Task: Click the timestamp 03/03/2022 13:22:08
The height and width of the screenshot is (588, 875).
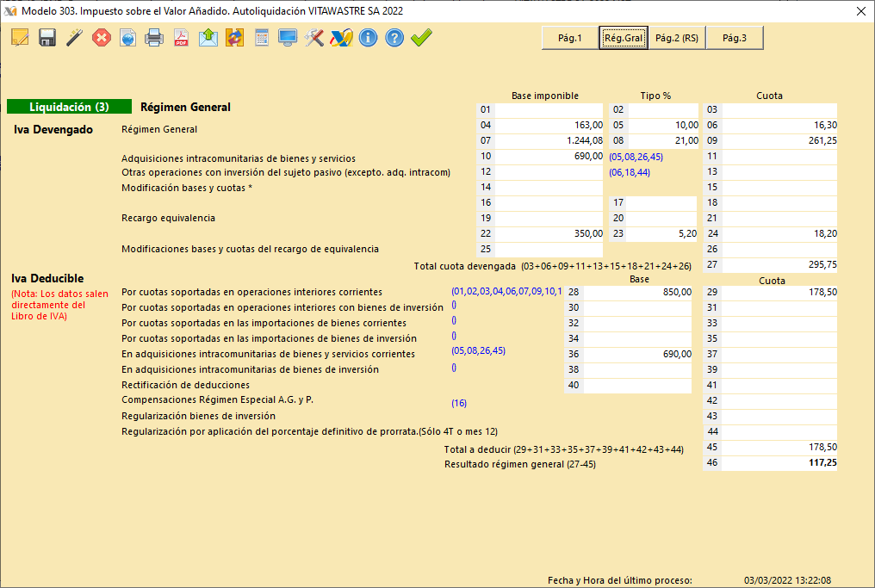Action: point(787,581)
